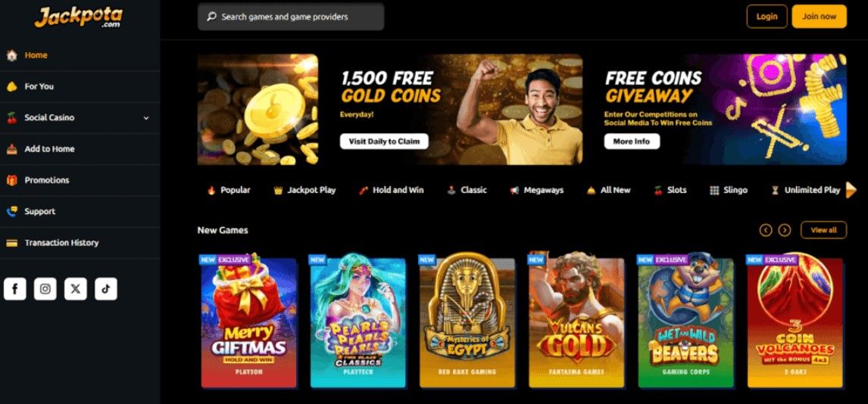The width and height of the screenshot is (868, 404).
Task: Open the Facebook social icon
Action: [15, 288]
